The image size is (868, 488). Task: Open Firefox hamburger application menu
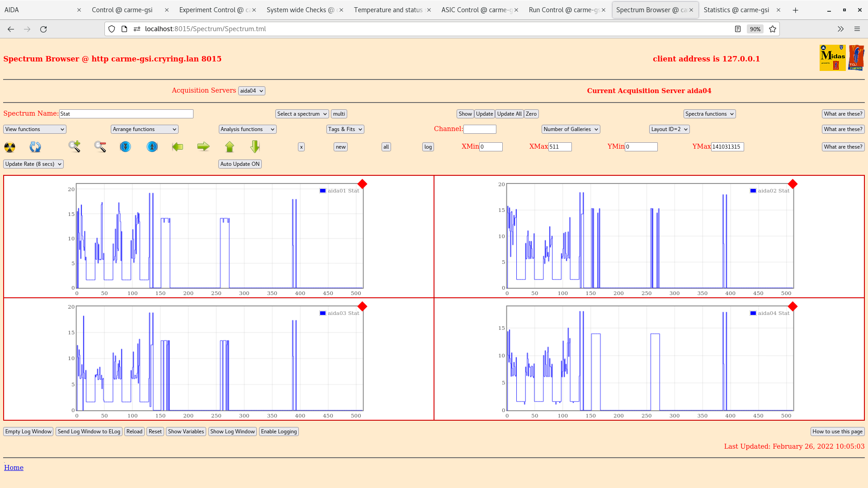857,29
